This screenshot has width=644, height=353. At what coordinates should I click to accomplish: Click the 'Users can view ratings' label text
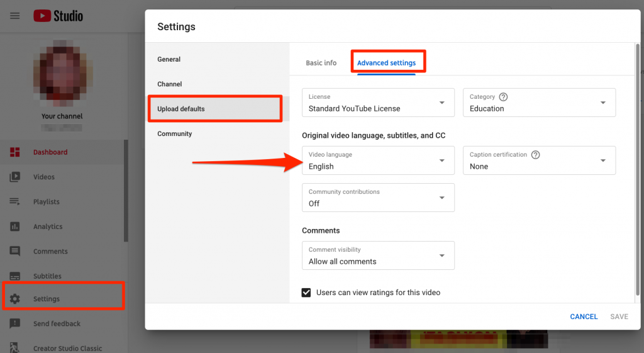378,293
